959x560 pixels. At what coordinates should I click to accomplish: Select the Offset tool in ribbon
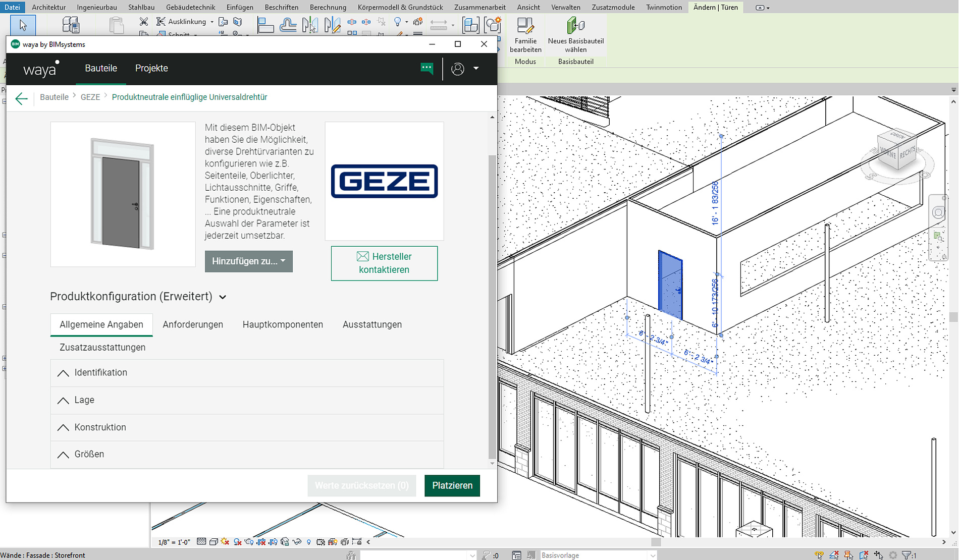click(x=288, y=25)
